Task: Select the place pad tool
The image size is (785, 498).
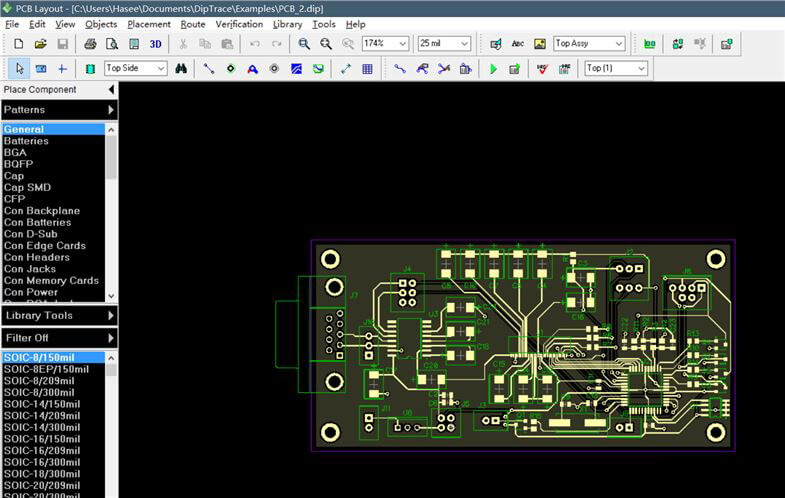Action: (231, 69)
